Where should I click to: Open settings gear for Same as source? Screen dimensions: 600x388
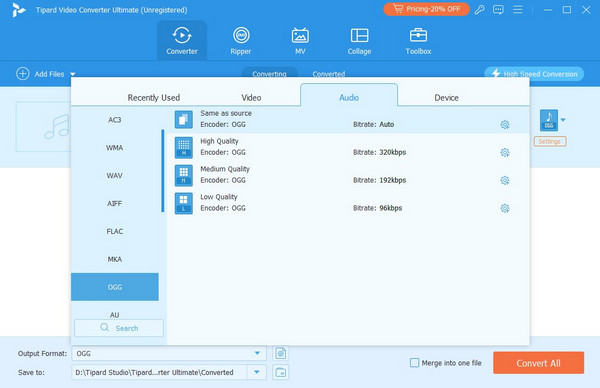point(505,125)
